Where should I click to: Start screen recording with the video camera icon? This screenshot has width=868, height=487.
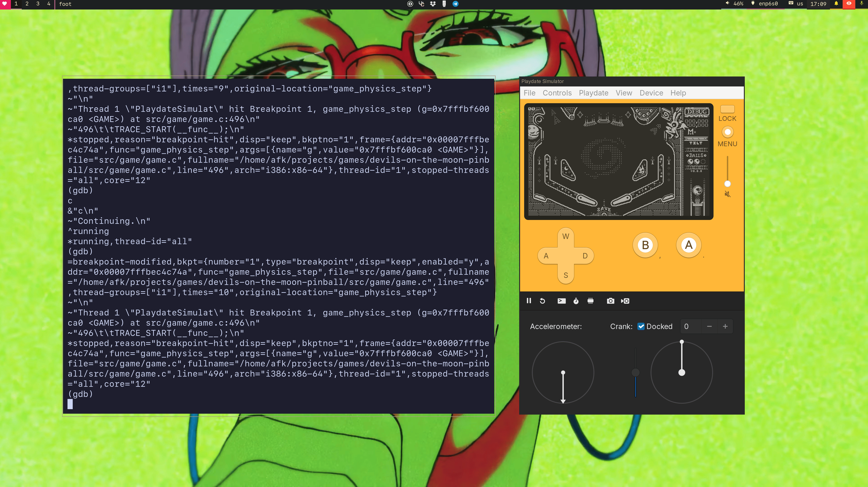625,301
